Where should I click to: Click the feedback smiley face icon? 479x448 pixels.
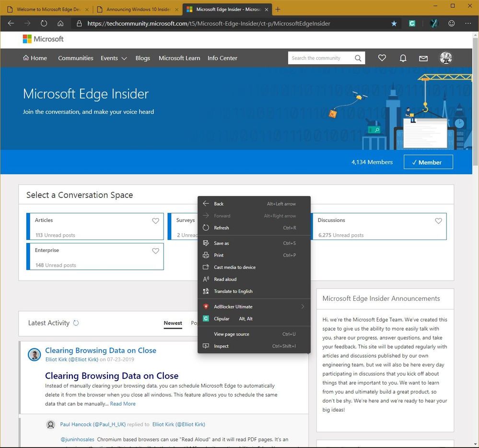click(x=452, y=23)
